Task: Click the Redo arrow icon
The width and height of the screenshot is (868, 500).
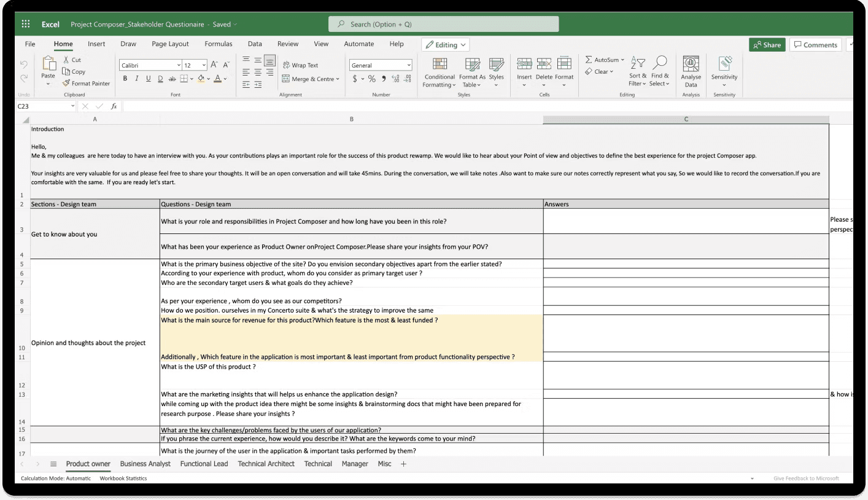Action: point(24,78)
